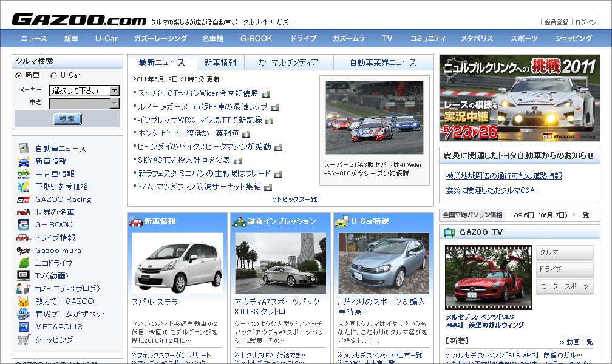Click camera icon next to SKYACTIV headline
Screen dimensions: 612x364
point(238,161)
